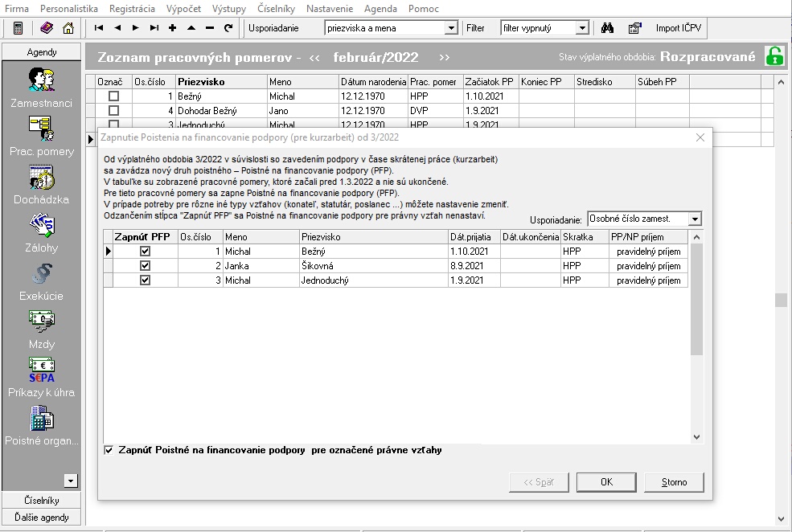Open the Nastavenie menu

click(x=330, y=9)
